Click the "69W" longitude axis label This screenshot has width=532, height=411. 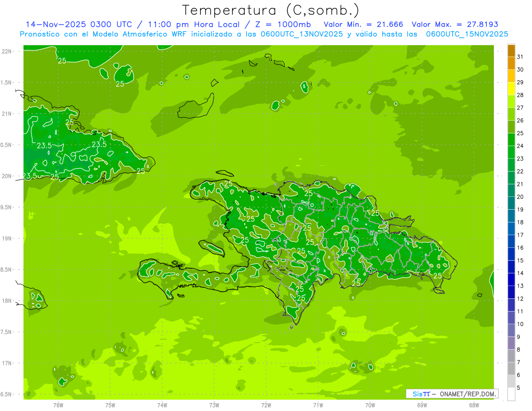[x=422, y=405]
